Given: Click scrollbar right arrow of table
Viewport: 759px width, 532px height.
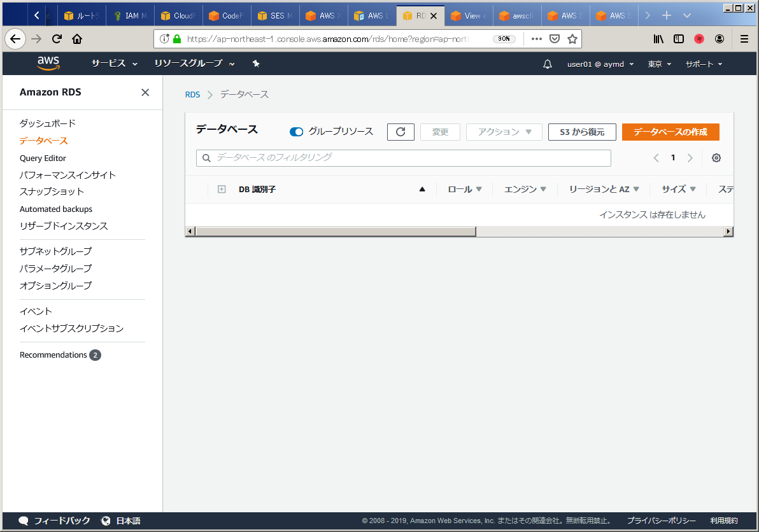Looking at the screenshot, I should click(728, 232).
